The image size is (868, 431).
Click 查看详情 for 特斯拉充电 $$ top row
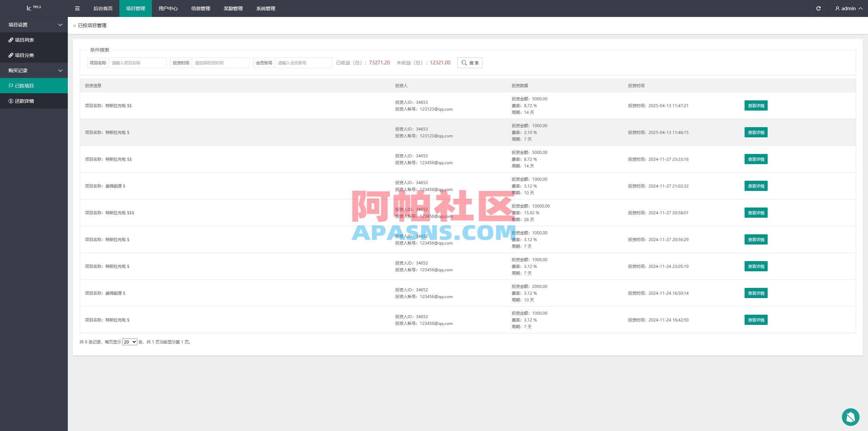756,105
